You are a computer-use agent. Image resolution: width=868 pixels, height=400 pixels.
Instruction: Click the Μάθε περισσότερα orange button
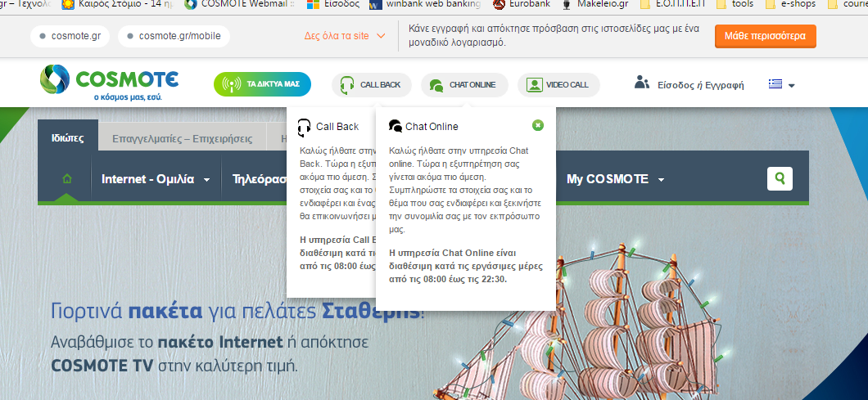click(765, 36)
